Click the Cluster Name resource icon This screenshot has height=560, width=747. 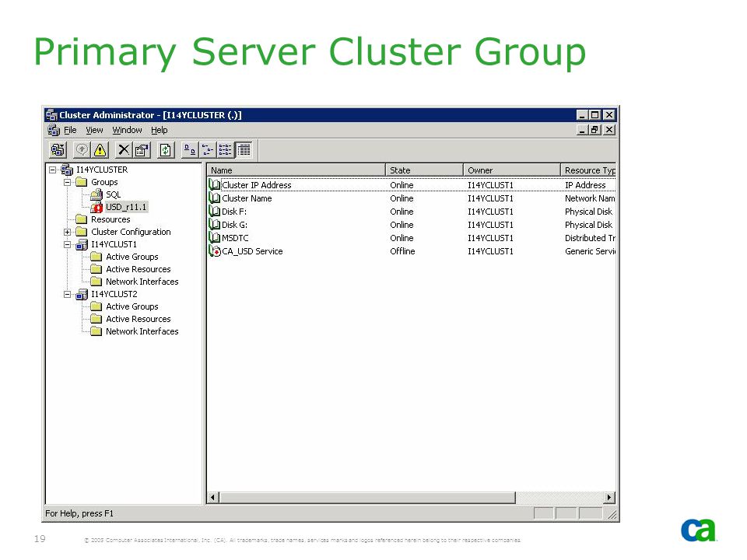[x=215, y=198]
